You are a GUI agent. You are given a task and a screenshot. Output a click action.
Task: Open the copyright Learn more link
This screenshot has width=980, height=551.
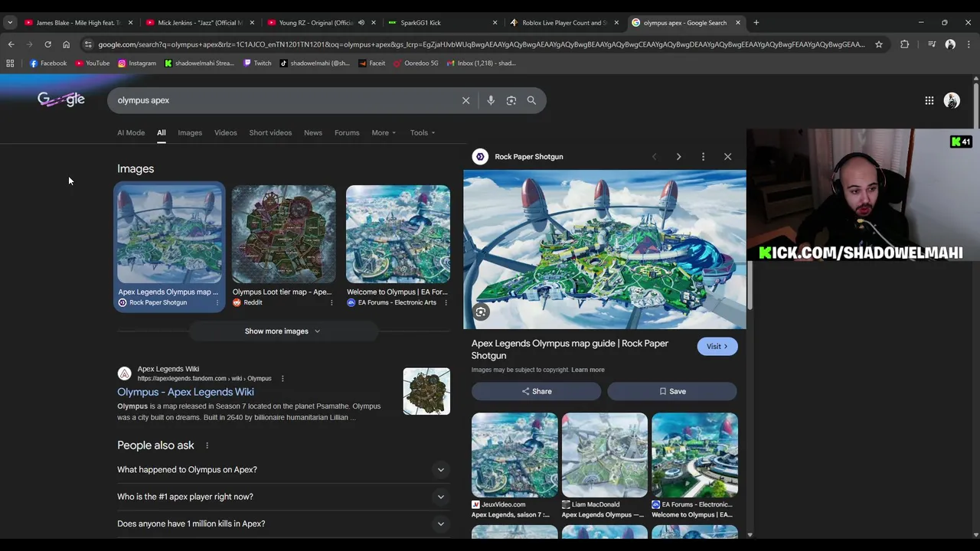coord(587,370)
